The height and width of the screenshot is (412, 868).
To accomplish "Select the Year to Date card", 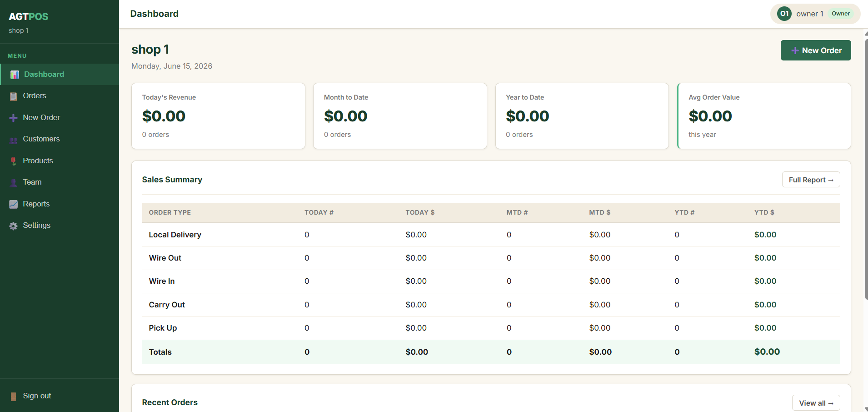I will click(582, 116).
